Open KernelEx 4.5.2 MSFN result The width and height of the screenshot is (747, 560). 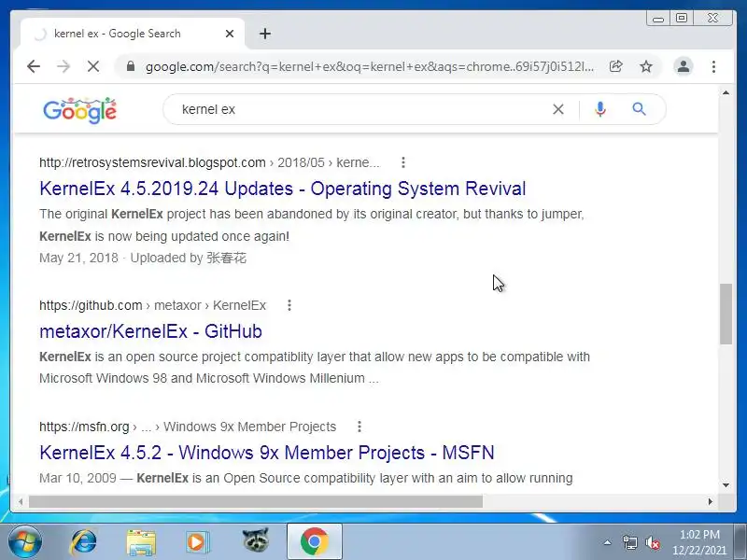[x=267, y=453]
